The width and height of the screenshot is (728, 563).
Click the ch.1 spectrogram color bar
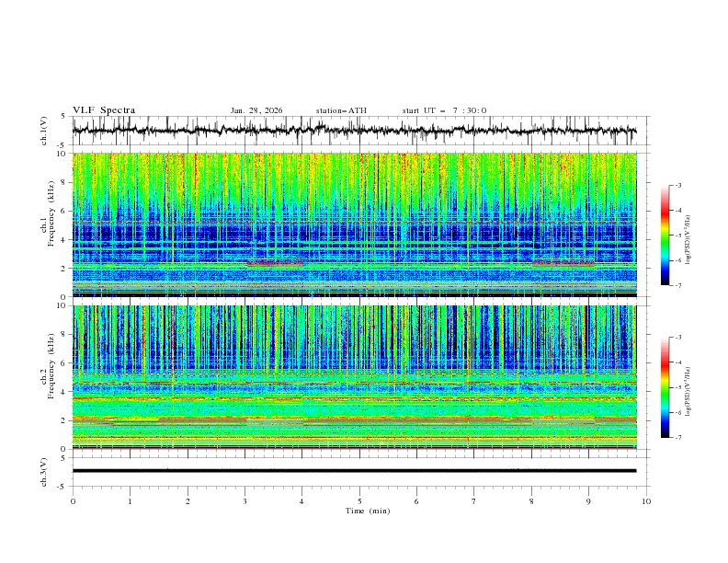pos(665,235)
